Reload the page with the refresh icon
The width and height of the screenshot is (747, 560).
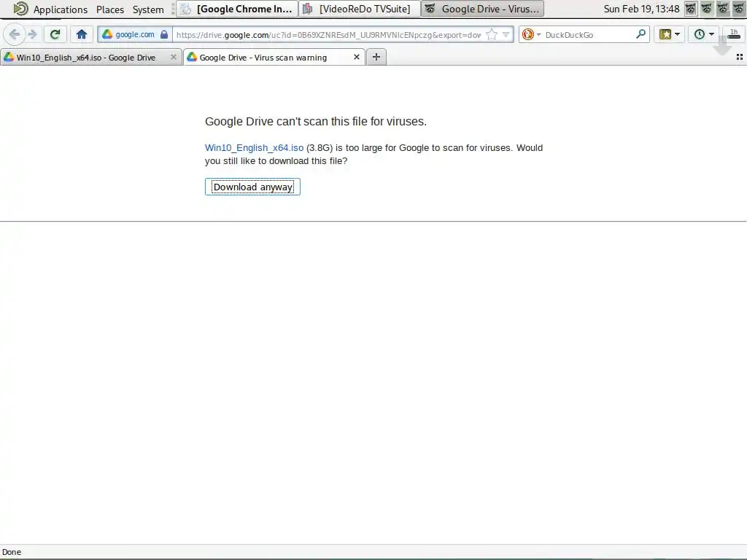point(55,34)
